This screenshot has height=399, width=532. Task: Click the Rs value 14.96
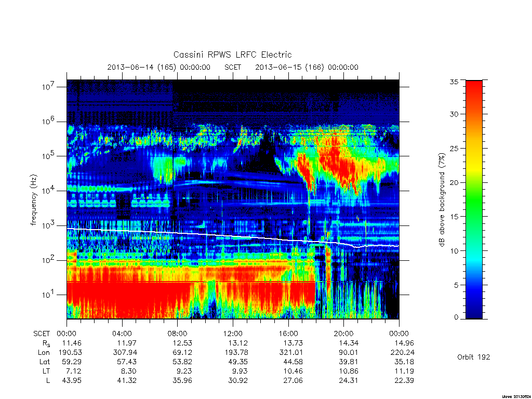tap(404, 343)
